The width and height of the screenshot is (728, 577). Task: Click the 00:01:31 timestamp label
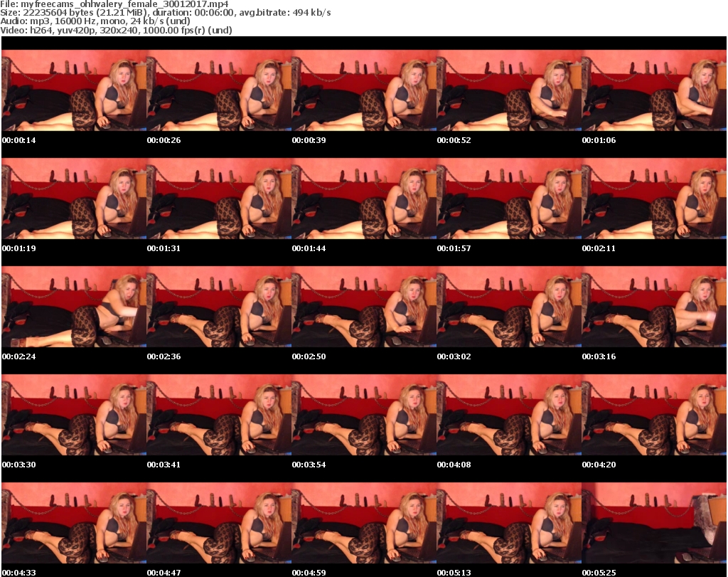(164, 248)
